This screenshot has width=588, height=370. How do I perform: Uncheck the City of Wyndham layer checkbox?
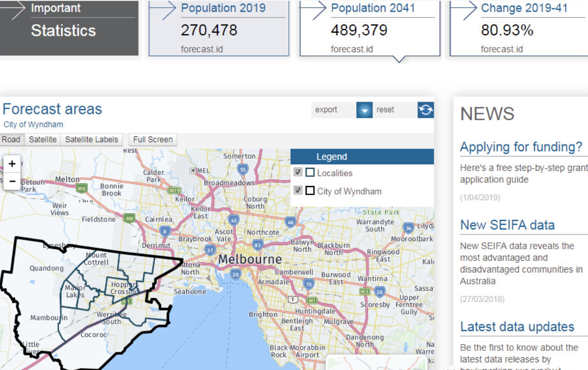pyautogui.click(x=298, y=191)
